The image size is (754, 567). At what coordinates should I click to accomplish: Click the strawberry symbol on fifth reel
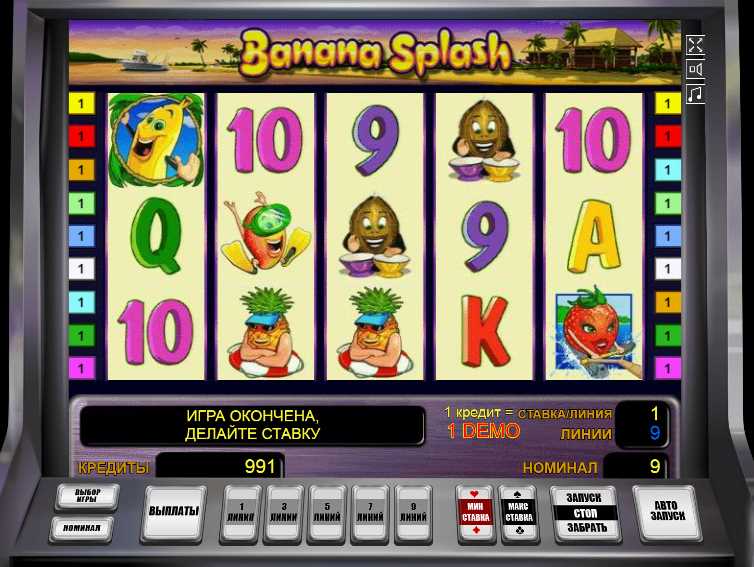(595, 333)
